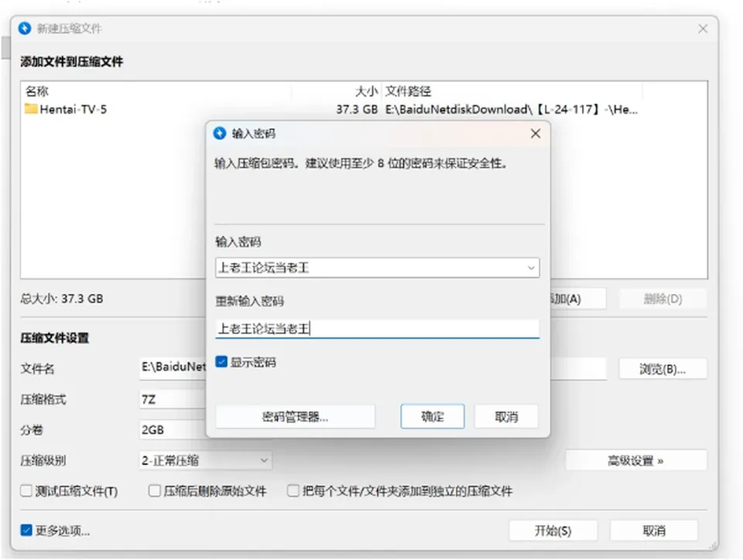Click the 开始(S) button

point(553,531)
